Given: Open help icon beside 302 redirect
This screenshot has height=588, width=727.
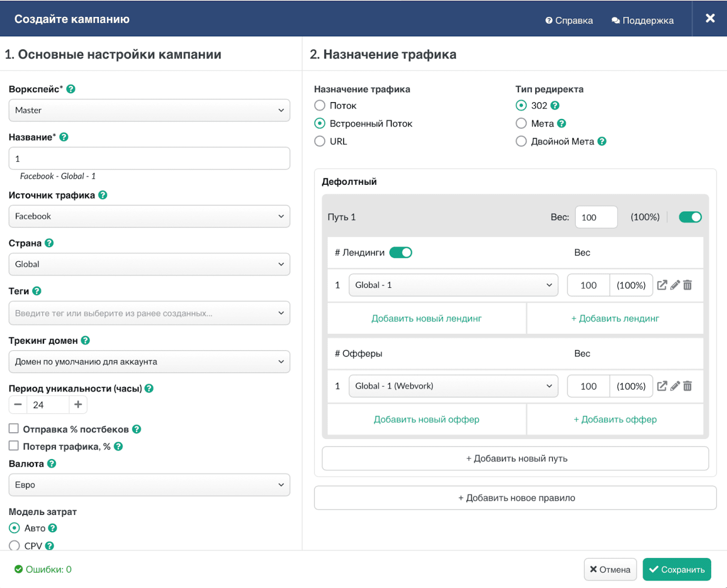Looking at the screenshot, I should (x=555, y=105).
